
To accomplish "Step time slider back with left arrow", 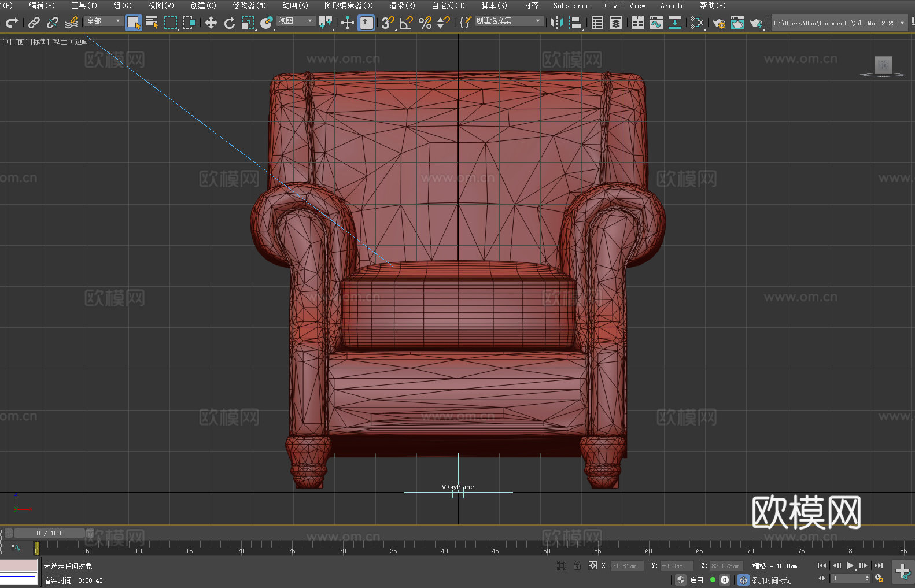I will (x=9, y=533).
